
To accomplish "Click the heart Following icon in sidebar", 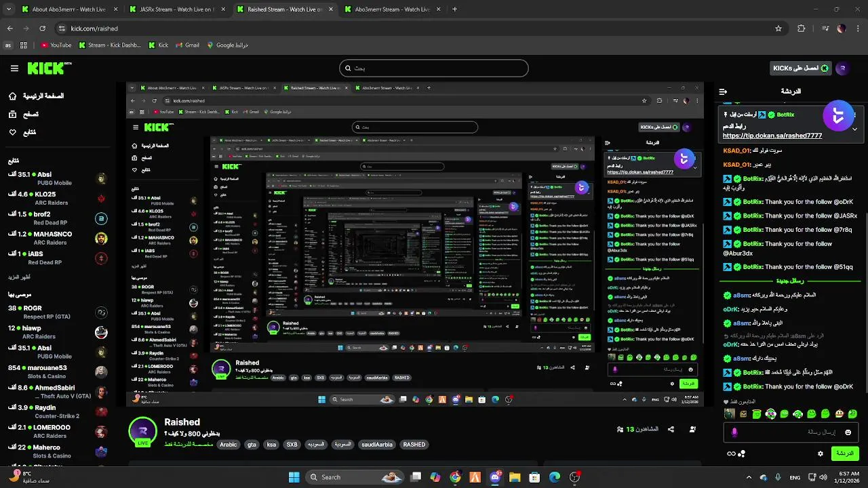I will coord(12,132).
